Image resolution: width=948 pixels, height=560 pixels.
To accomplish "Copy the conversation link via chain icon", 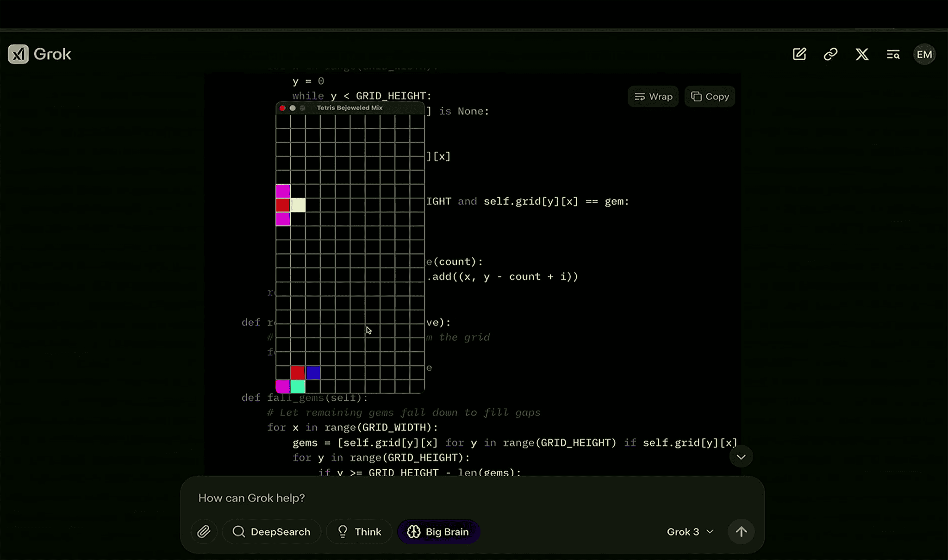I will point(830,54).
